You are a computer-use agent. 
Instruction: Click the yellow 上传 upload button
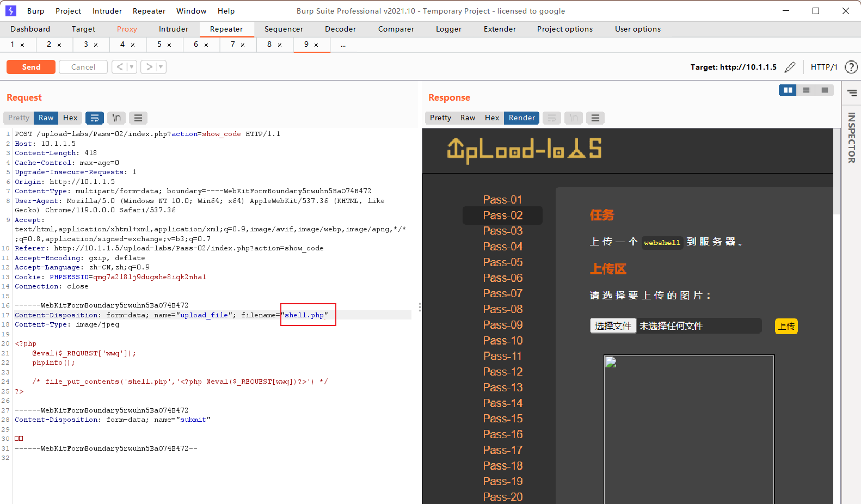click(786, 327)
